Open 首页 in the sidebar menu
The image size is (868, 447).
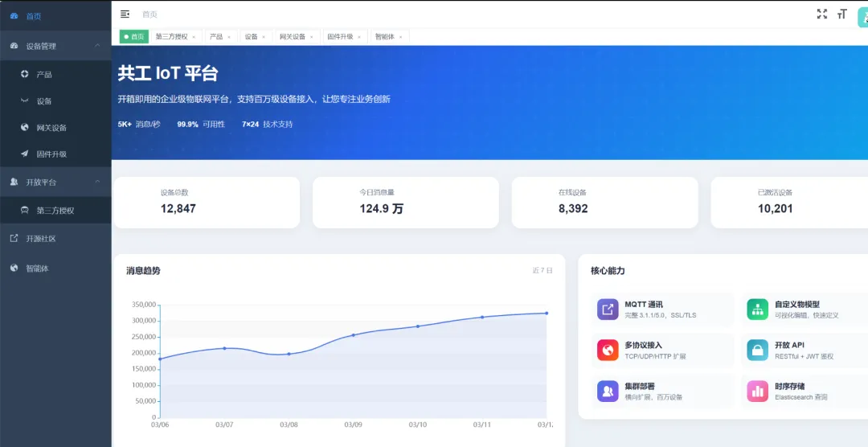(x=55, y=16)
